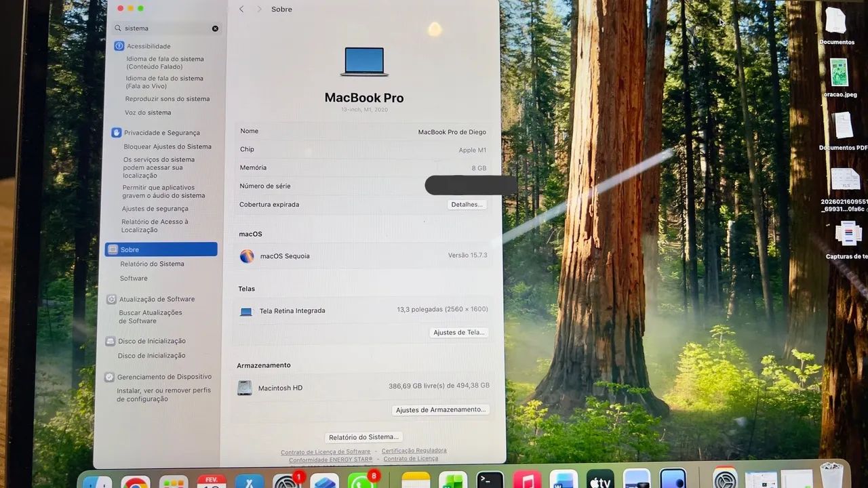Click the macOS Sequoia logo icon

pyautogui.click(x=247, y=256)
